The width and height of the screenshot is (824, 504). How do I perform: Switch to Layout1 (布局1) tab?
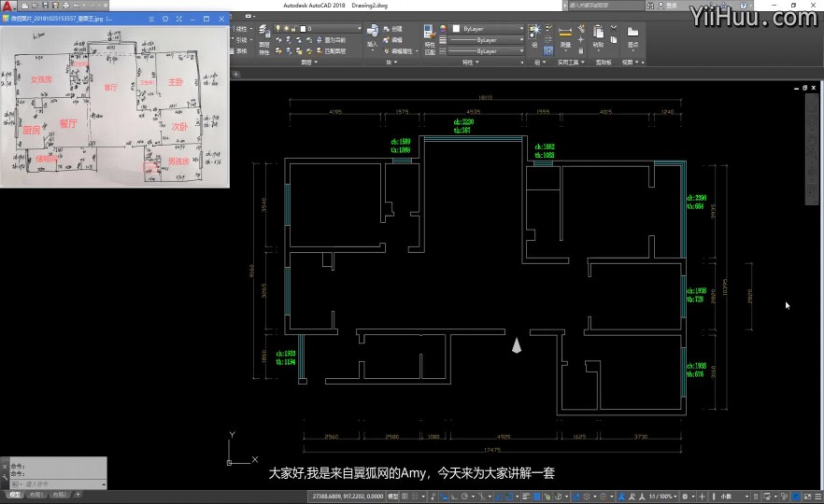(36, 495)
